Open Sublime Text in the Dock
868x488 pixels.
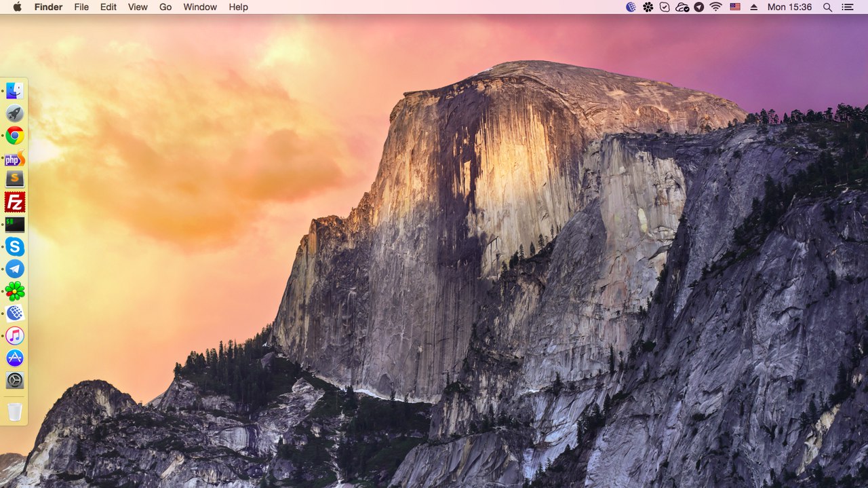click(15, 179)
